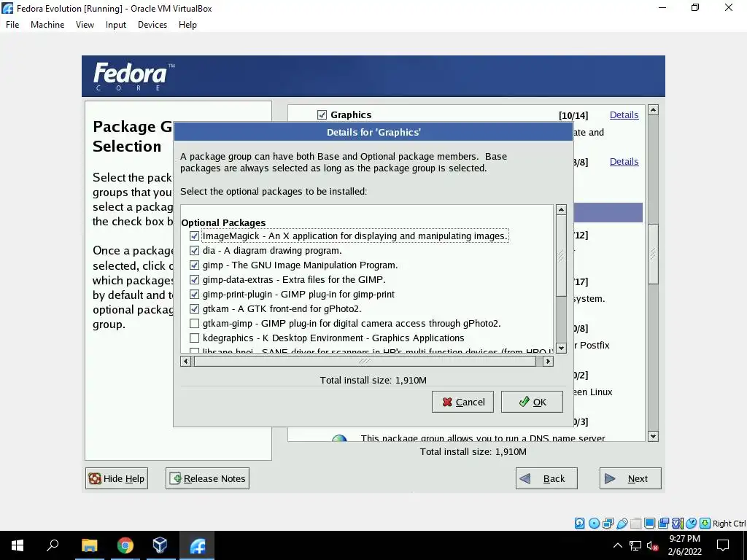Click the network adapters status icon
Viewport: 747px width, 560px height.
[x=608, y=524]
